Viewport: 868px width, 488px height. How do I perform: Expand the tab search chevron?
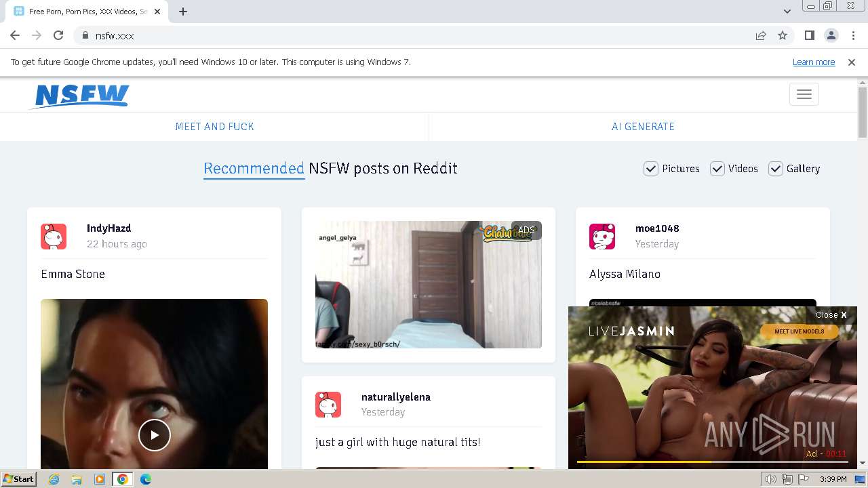pos(787,12)
